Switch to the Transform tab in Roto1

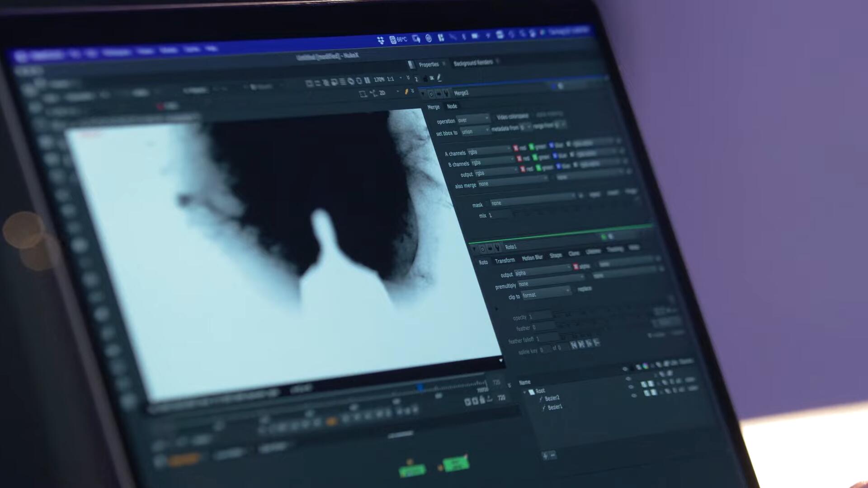[x=505, y=260]
